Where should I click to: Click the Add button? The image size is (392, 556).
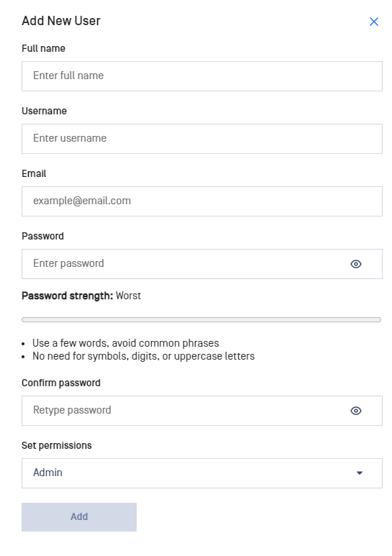[x=79, y=516]
